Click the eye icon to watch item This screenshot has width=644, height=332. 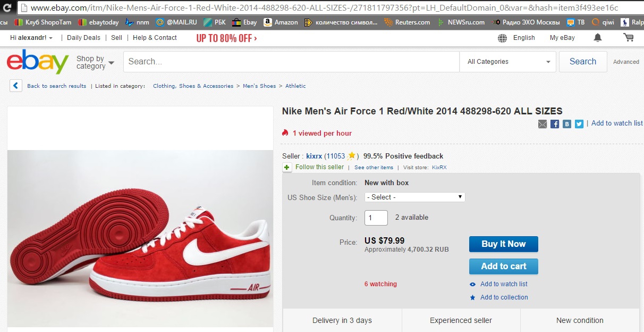pos(473,284)
